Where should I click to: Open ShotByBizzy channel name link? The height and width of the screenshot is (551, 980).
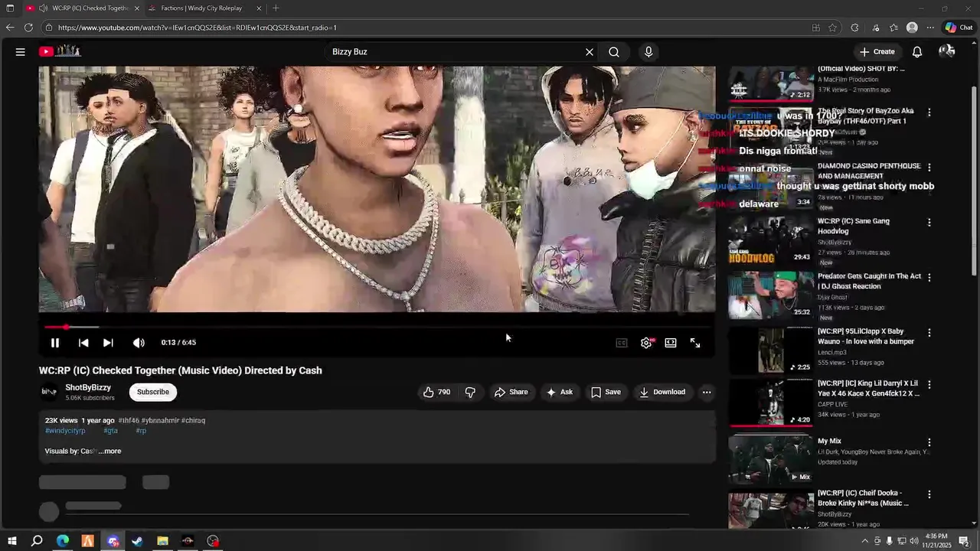tap(88, 387)
